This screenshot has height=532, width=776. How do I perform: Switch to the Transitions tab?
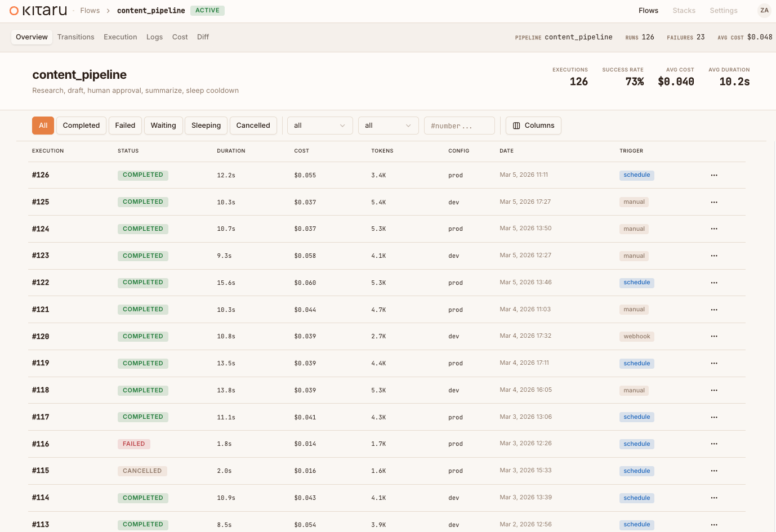coord(75,37)
